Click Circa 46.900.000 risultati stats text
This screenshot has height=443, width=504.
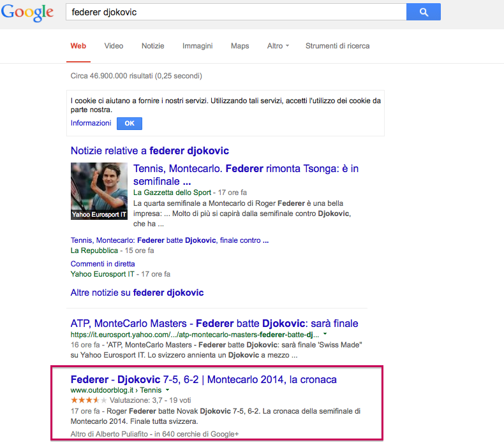(137, 76)
